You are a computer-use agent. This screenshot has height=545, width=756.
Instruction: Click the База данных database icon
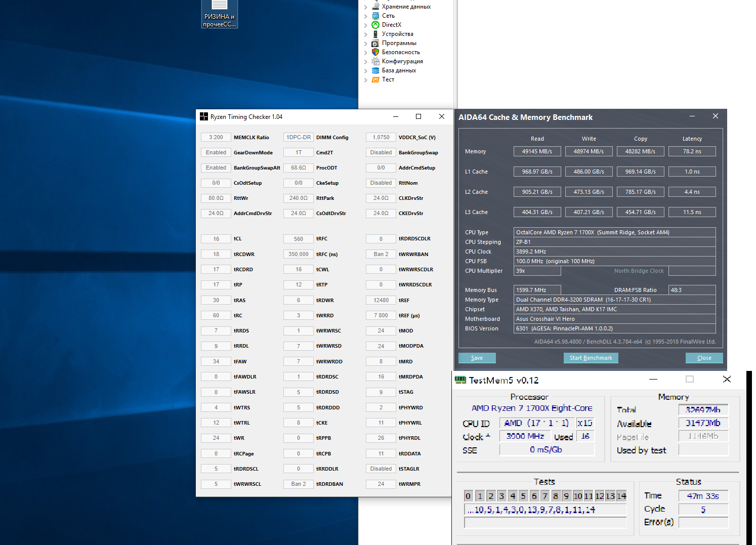click(x=375, y=70)
